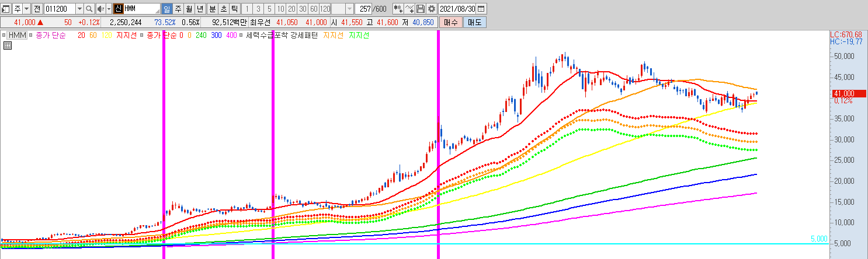Click the red 41,000 price tag on axis

point(848,93)
